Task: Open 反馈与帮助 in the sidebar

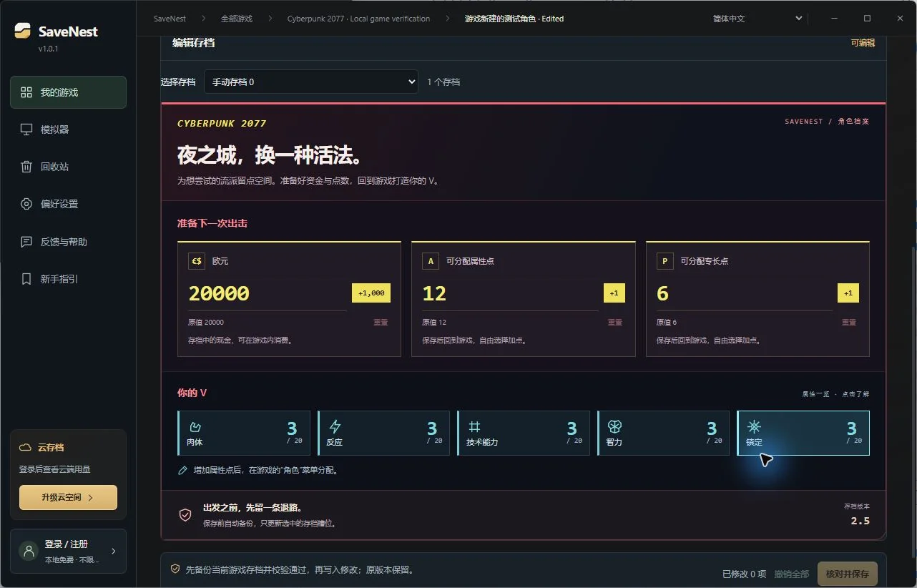Action: coord(68,242)
